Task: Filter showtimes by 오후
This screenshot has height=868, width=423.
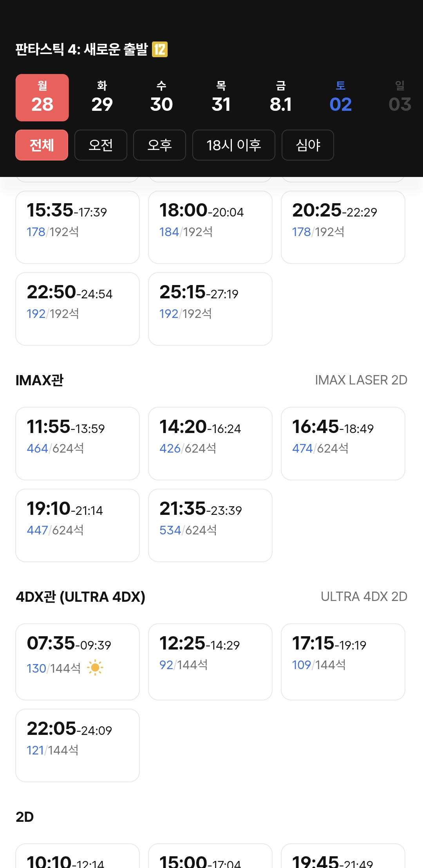Action: pos(159,145)
